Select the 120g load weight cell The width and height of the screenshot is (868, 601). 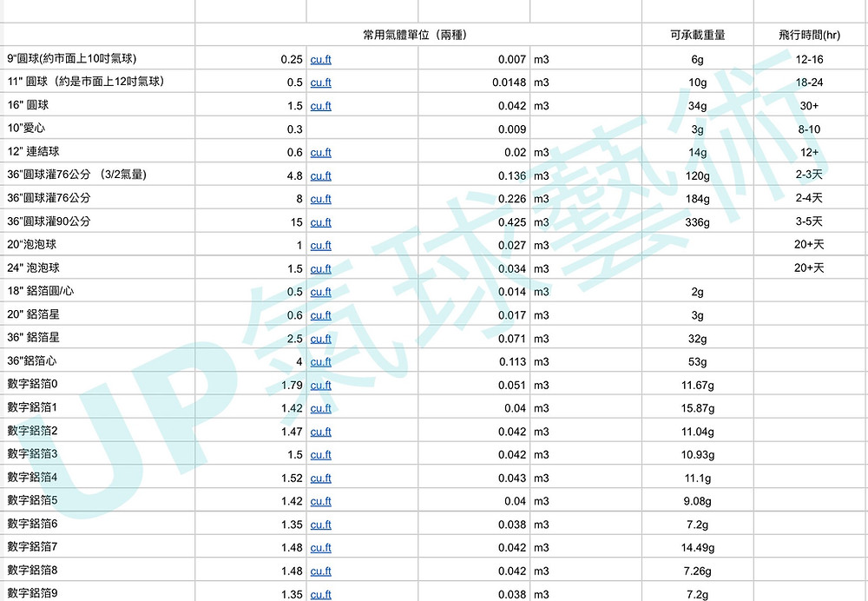pos(698,175)
